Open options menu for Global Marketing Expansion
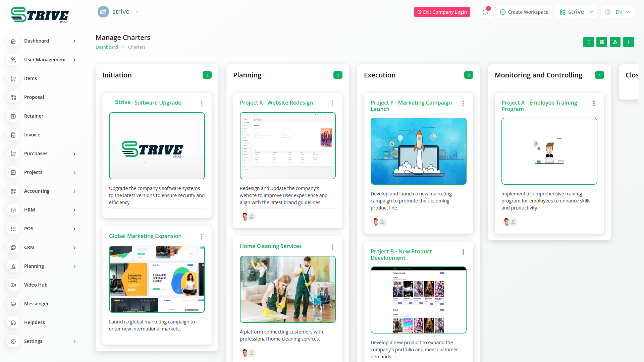Image resolution: width=644 pixels, height=362 pixels. point(202,237)
